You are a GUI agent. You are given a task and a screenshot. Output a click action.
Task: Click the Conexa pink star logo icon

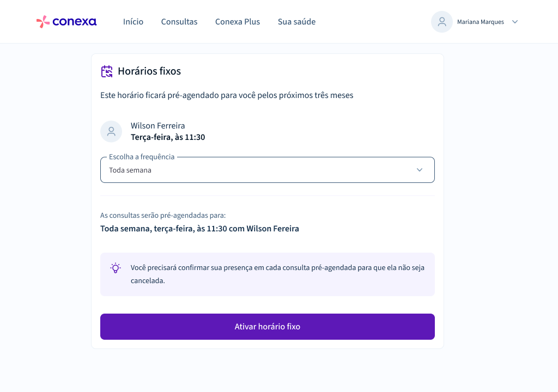coord(43,22)
